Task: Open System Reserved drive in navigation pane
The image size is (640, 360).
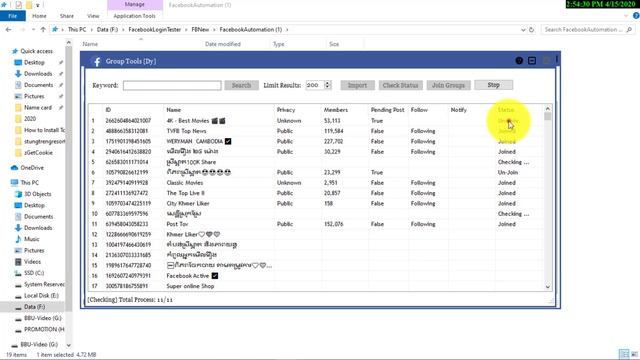Action: coord(44,284)
